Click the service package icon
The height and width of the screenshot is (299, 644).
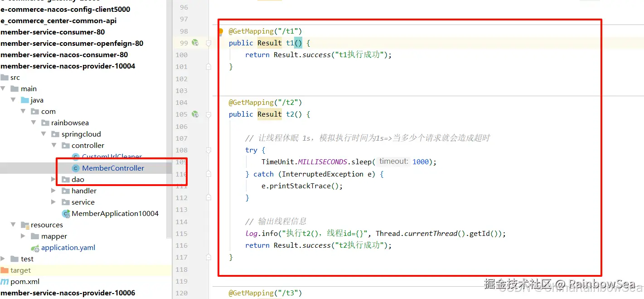[66, 202]
